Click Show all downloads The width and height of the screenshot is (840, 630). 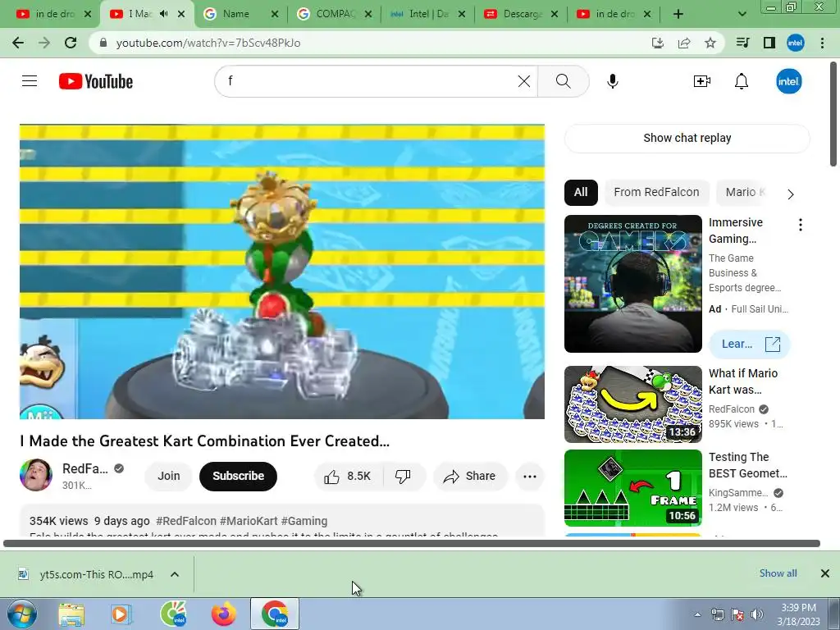point(778,573)
